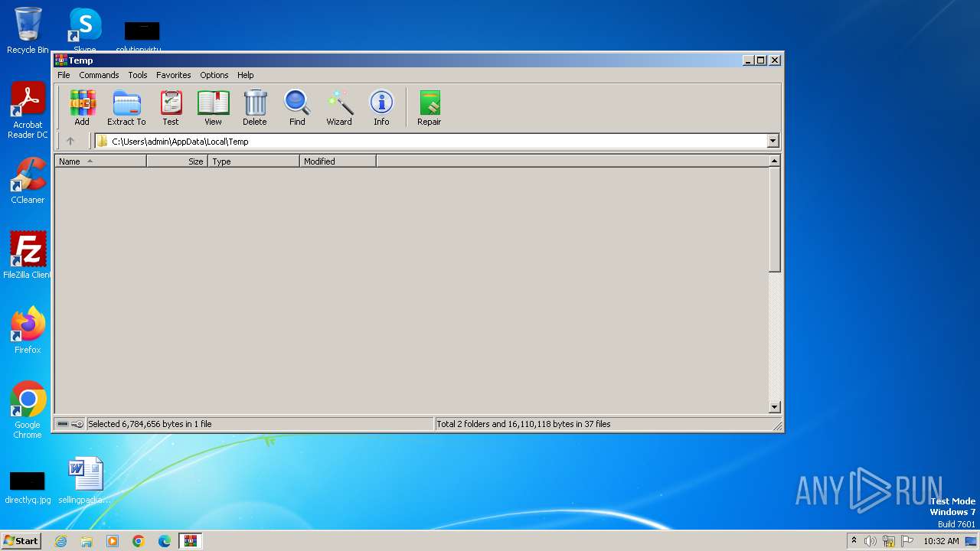Open the File menu
The image size is (980, 551).
pos(64,75)
